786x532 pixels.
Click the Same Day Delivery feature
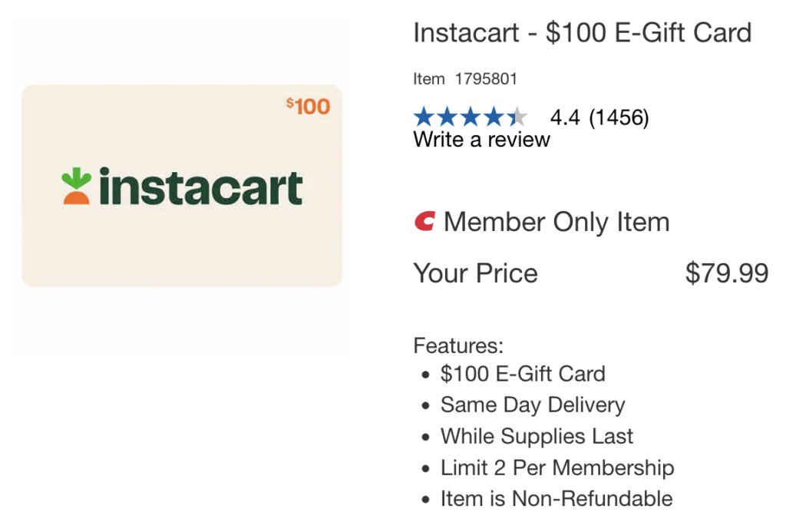coord(533,405)
